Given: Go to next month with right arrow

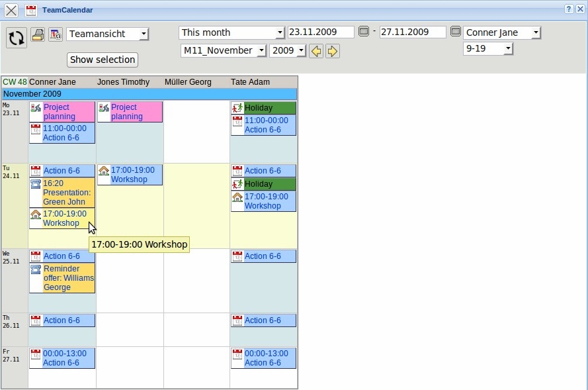Looking at the screenshot, I should point(333,51).
